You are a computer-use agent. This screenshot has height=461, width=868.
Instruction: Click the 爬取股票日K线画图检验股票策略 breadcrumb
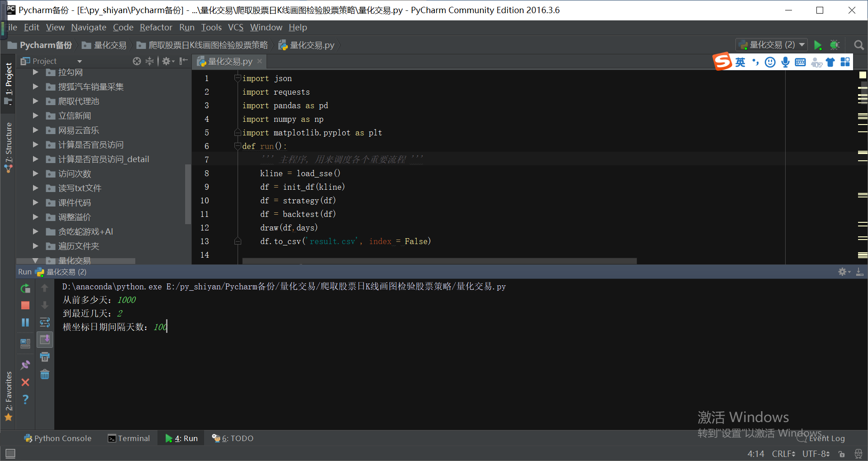202,45
